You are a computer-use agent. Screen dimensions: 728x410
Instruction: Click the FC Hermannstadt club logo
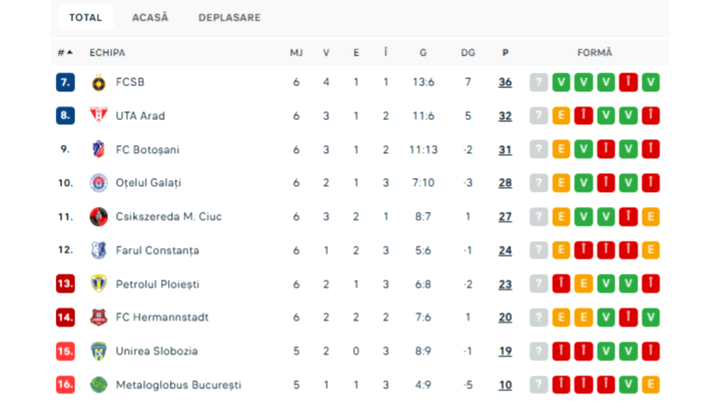[98, 318]
